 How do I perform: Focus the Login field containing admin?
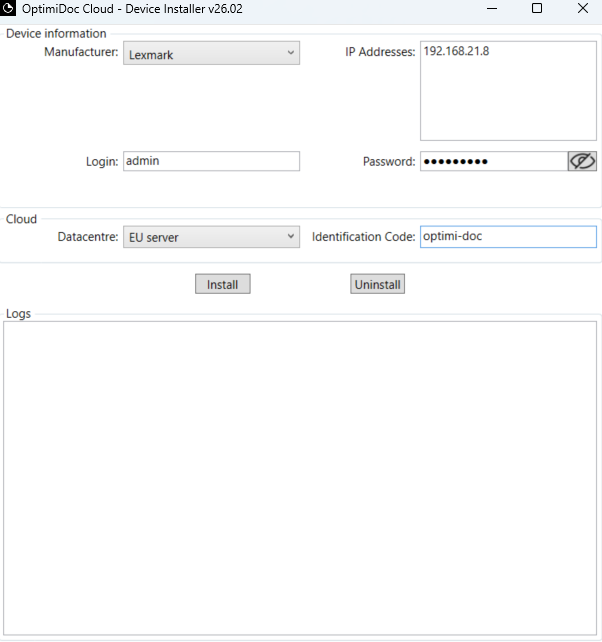click(x=211, y=161)
